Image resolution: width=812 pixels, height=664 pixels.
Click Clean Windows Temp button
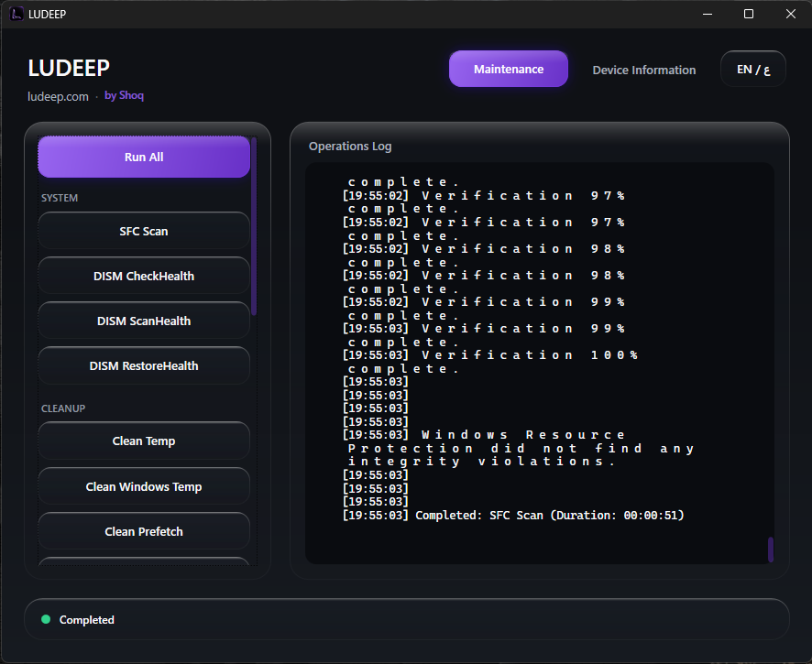[x=144, y=486]
